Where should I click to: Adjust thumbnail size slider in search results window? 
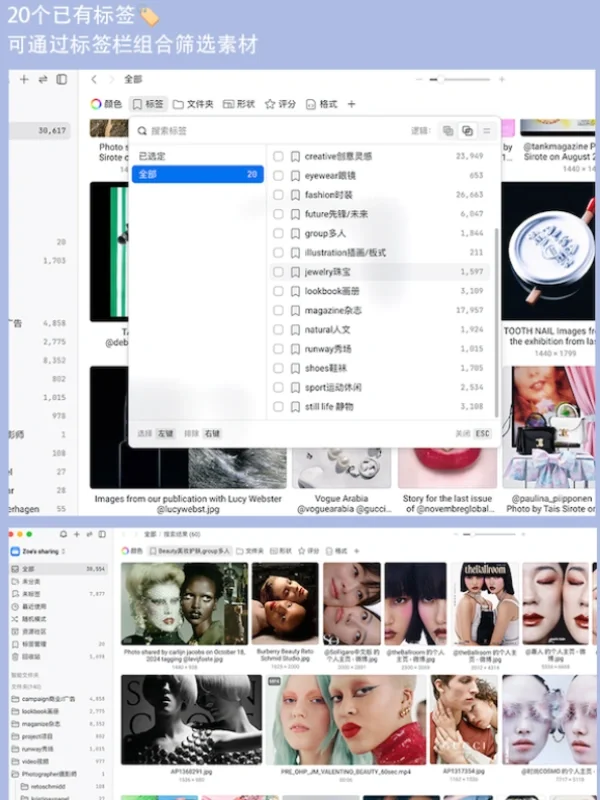click(489, 534)
